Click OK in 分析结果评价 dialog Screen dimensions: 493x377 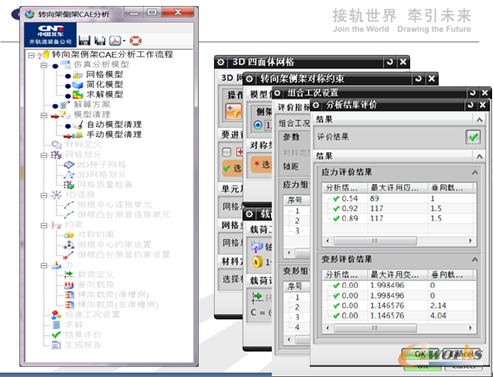point(420,354)
